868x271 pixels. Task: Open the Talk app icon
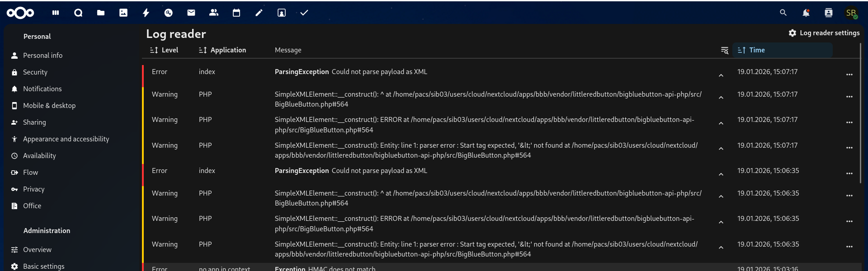[x=78, y=13]
